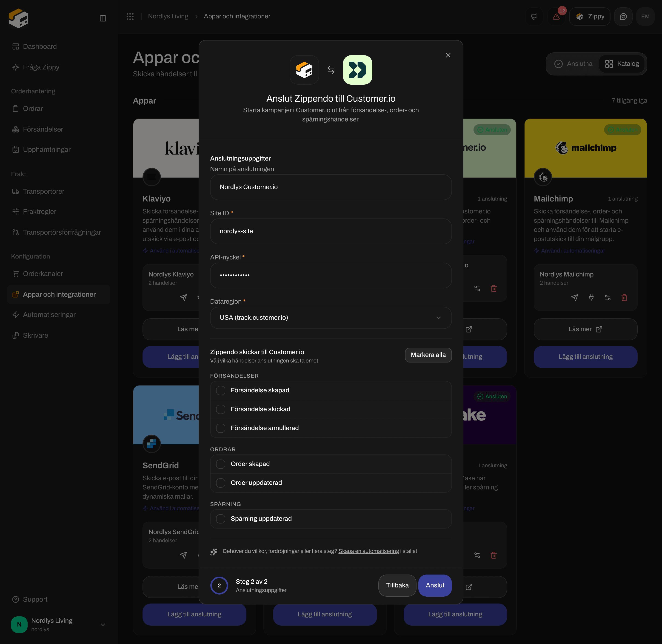The height and width of the screenshot is (644, 662).
Task: Close the Customer.io connection dialog
Action: coord(448,55)
